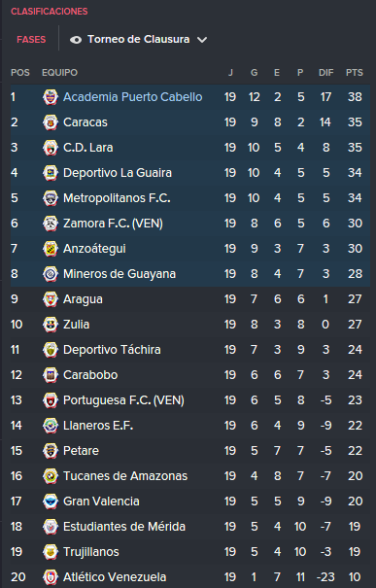
Task: Click the Deportivo Táchira club badge
Action: pyautogui.click(x=51, y=350)
